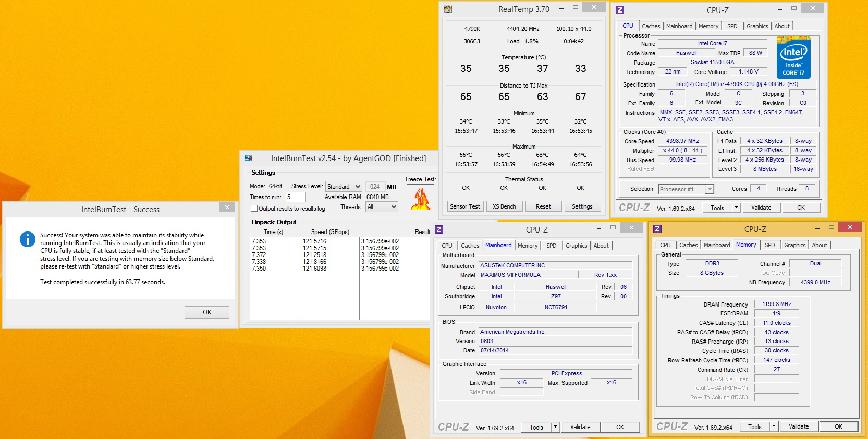Open Tools dropdown arrow in CPU-Z Mainboard window
The height and width of the screenshot is (439, 868).
coord(555,427)
